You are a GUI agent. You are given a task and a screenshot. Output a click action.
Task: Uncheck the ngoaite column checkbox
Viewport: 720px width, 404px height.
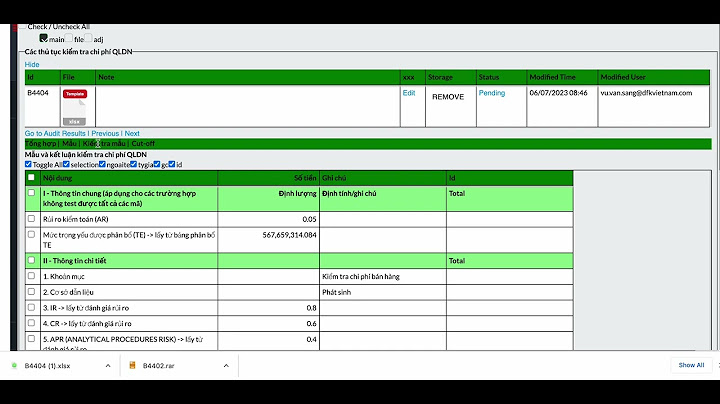(102, 164)
